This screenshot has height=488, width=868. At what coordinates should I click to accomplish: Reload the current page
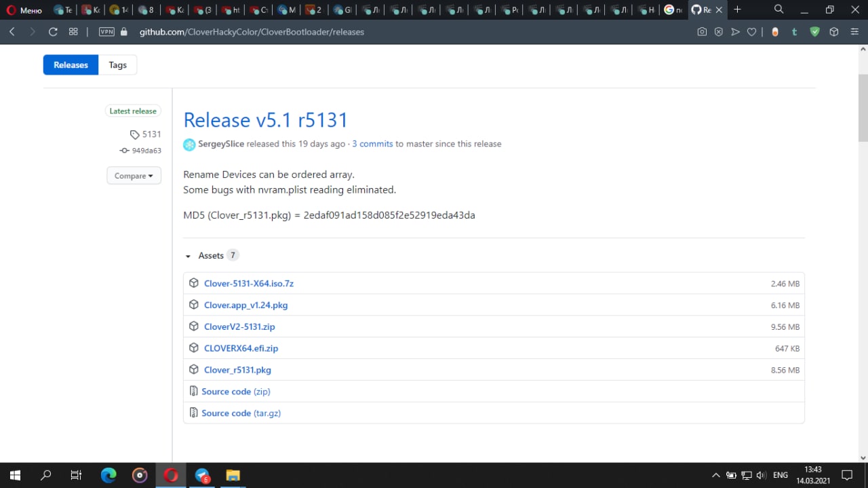coord(53,32)
